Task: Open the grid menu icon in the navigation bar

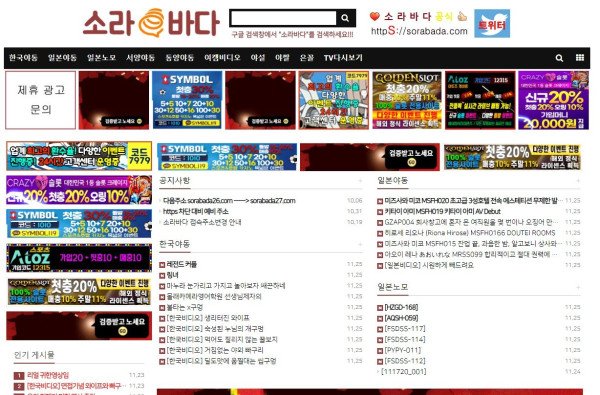Action: pos(580,57)
